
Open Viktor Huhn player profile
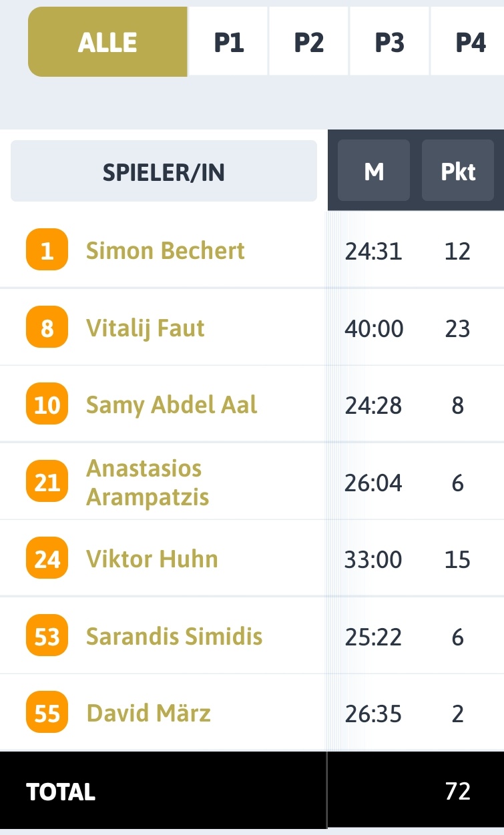click(152, 559)
